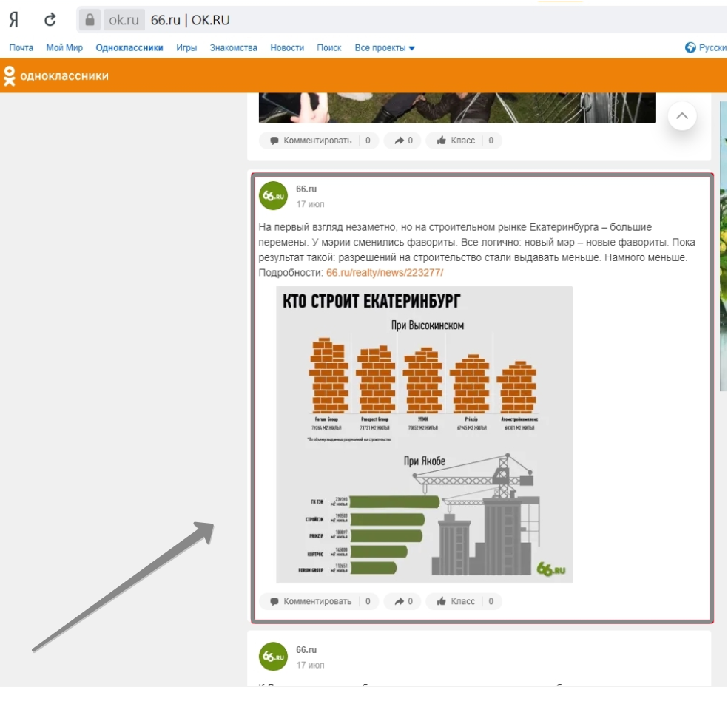Screen dimensions: 728x704
Task: Open the '17 июл' date of the Екатеринбург post
Action: (x=311, y=203)
